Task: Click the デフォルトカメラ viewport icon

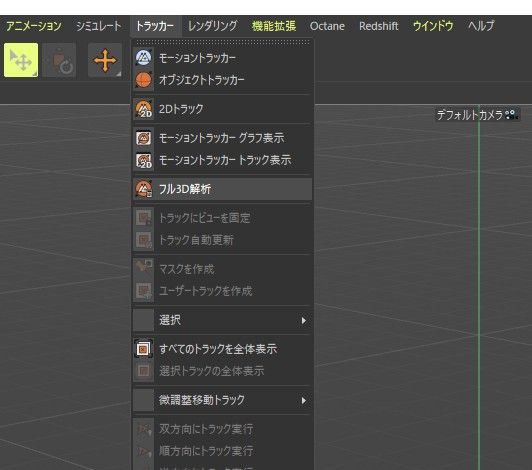Action: (511, 115)
